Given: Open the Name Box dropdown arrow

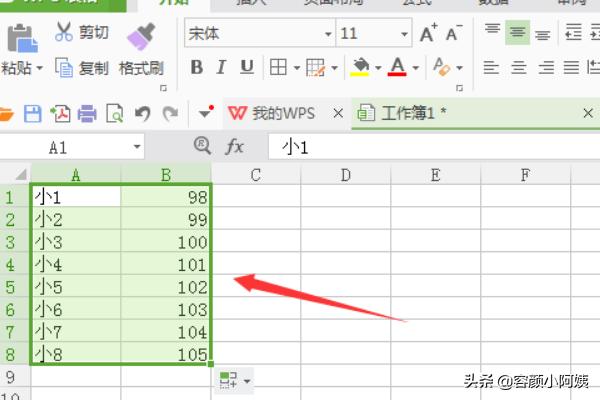Looking at the screenshot, I should pyautogui.click(x=137, y=147).
